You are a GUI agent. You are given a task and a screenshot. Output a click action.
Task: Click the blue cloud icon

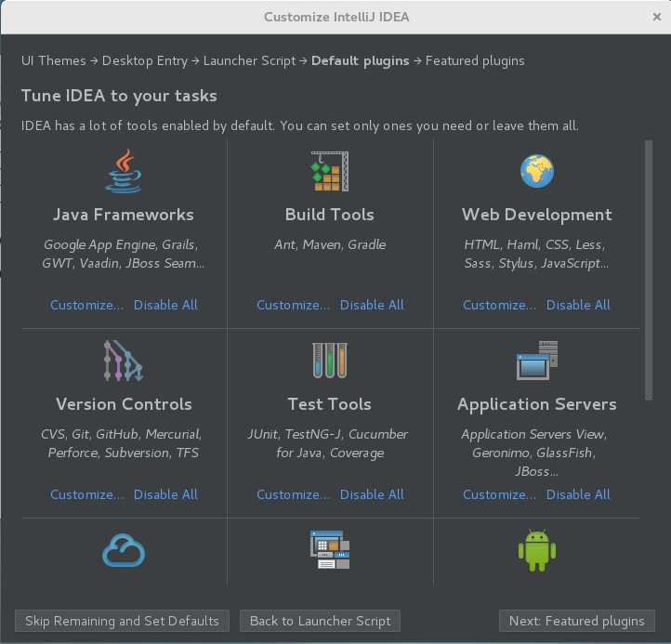coord(124,550)
